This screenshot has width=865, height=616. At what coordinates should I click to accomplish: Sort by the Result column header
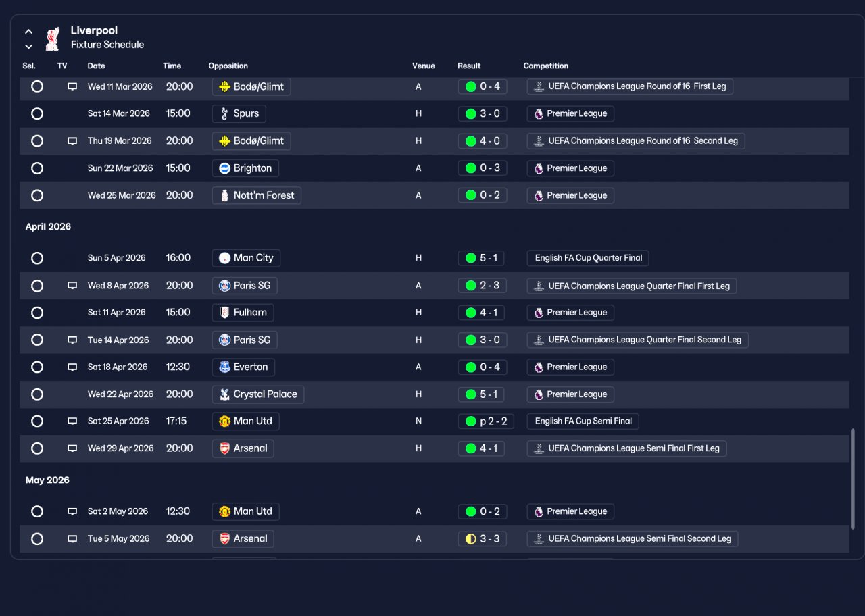(x=469, y=66)
